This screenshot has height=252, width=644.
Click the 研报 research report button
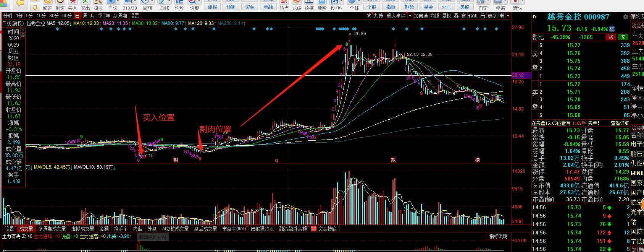point(212,7)
